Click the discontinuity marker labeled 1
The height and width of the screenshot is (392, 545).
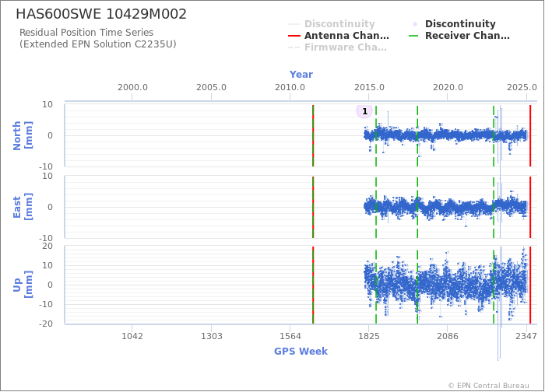click(364, 111)
